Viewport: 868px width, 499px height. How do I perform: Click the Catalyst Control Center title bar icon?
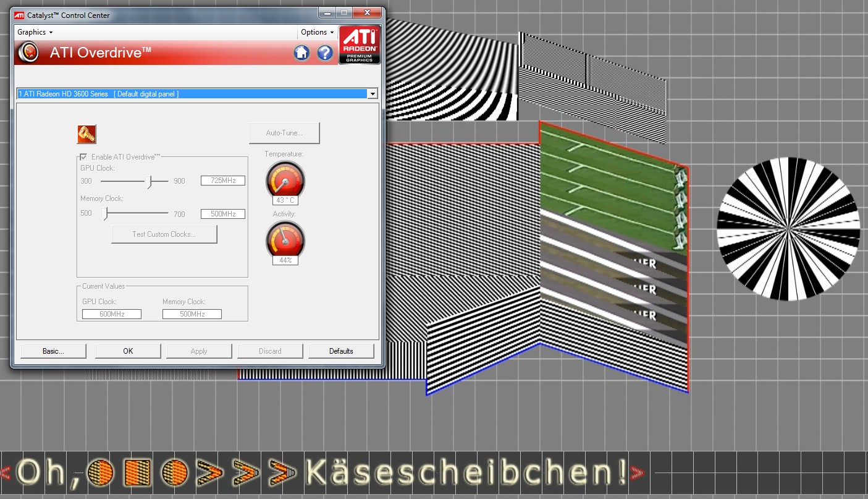tap(20, 14)
